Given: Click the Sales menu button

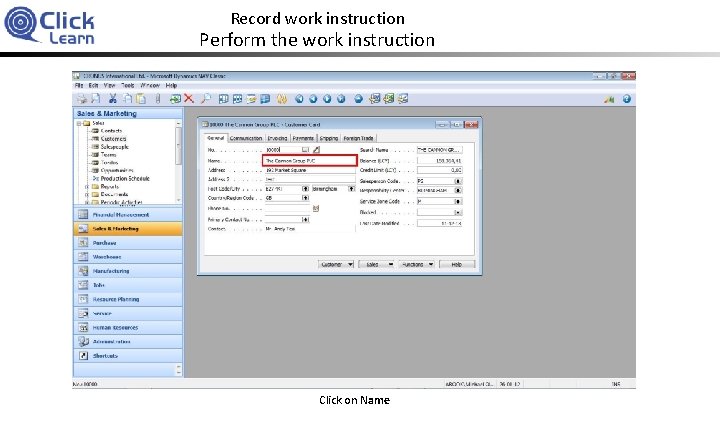Looking at the screenshot, I should pos(377,264).
